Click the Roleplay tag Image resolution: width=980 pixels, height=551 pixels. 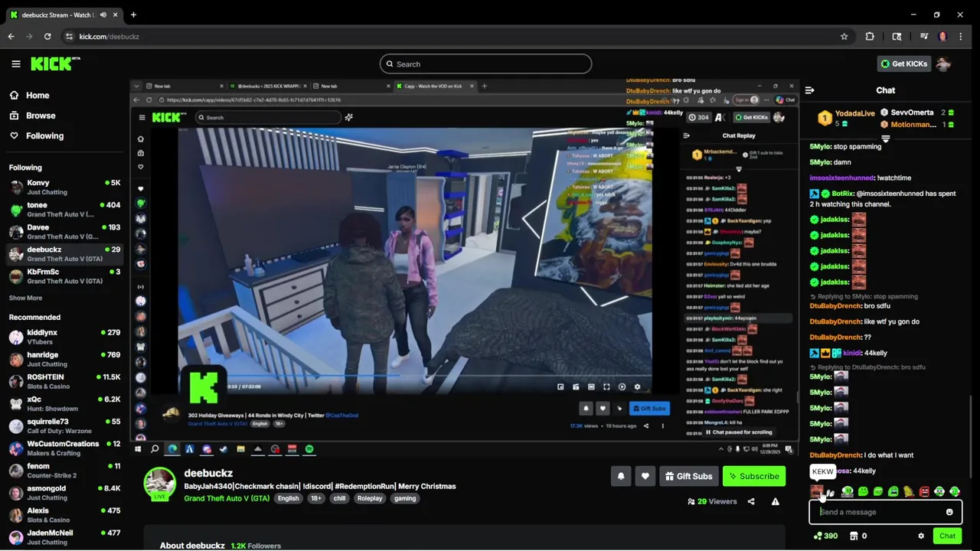(x=370, y=498)
